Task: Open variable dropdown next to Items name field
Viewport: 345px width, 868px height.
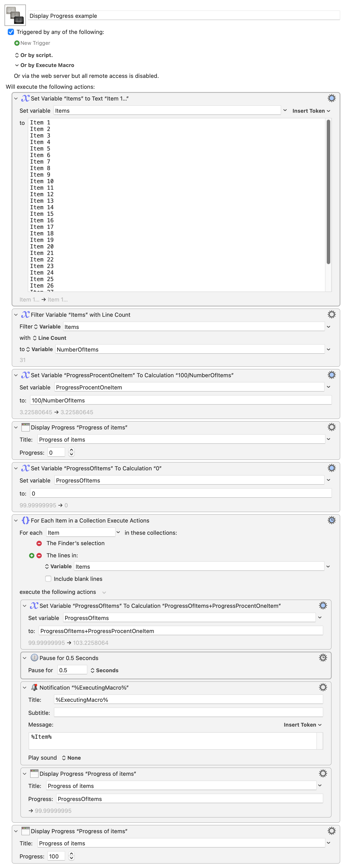Action: (x=285, y=110)
